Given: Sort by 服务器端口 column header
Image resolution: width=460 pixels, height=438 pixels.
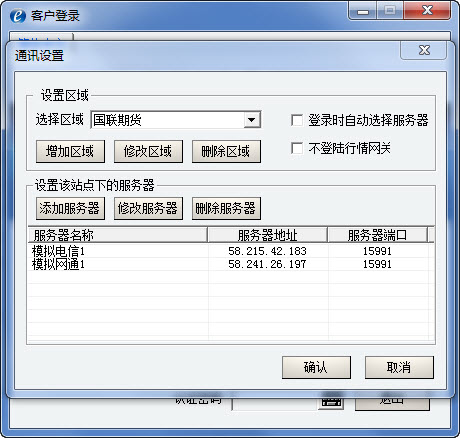Looking at the screenshot, I should tap(378, 235).
